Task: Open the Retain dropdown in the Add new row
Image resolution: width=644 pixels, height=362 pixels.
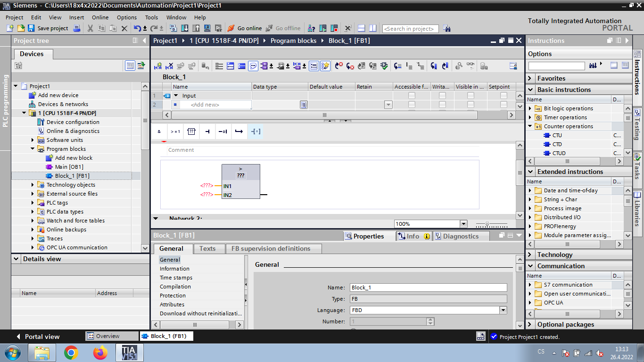Action: click(x=388, y=105)
